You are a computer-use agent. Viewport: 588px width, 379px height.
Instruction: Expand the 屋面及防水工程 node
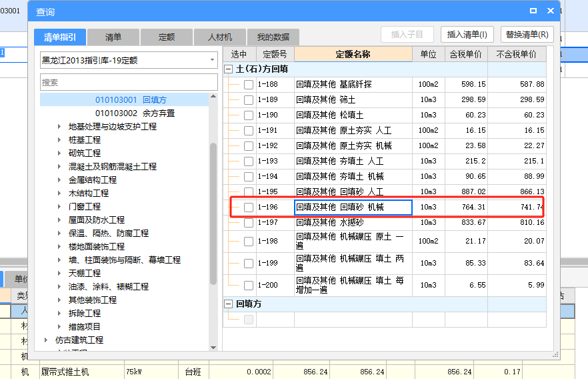click(x=59, y=220)
